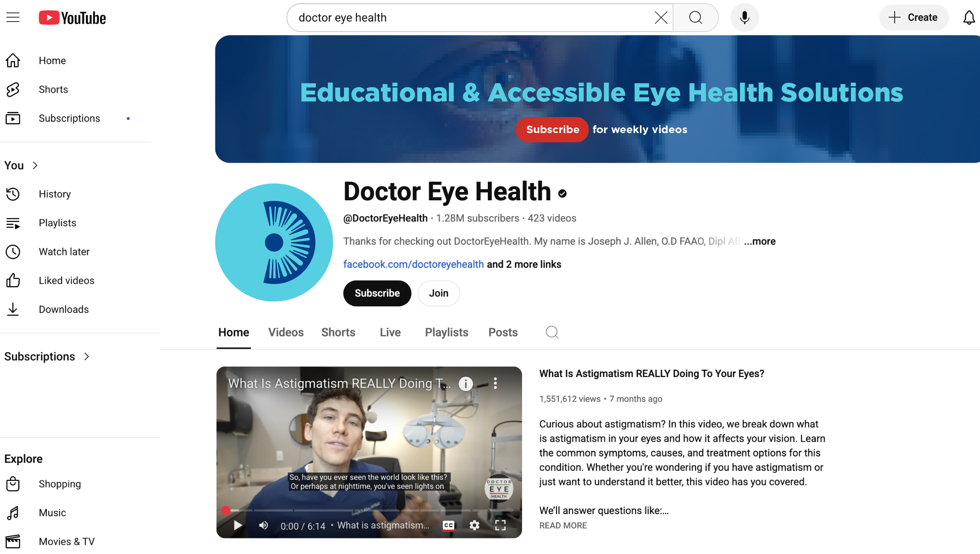Open the 'What Is Astigmatism REALLY Doing To Your Eyes?' title
This screenshot has height=554, width=980.
pyautogui.click(x=652, y=374)
